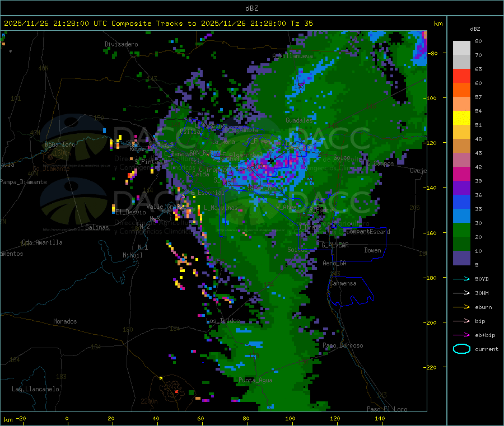This screenshot has width=504, height=426.
Task: Click the 'El_Desvio' map label
Action: click(130, 212)
